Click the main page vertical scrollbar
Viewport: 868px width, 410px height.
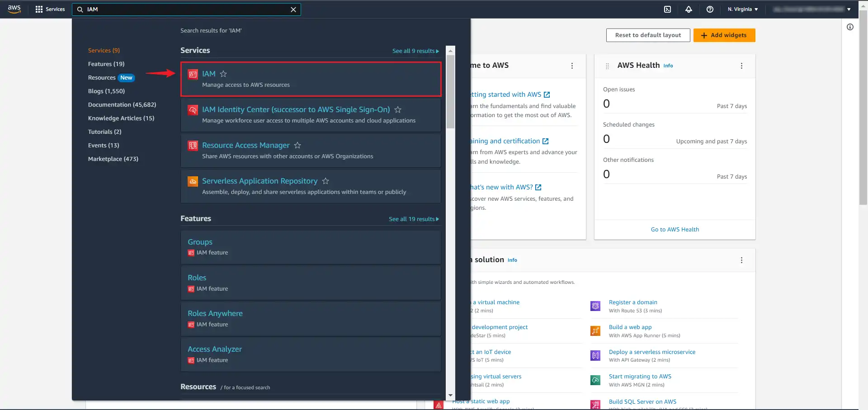point(863,108)
